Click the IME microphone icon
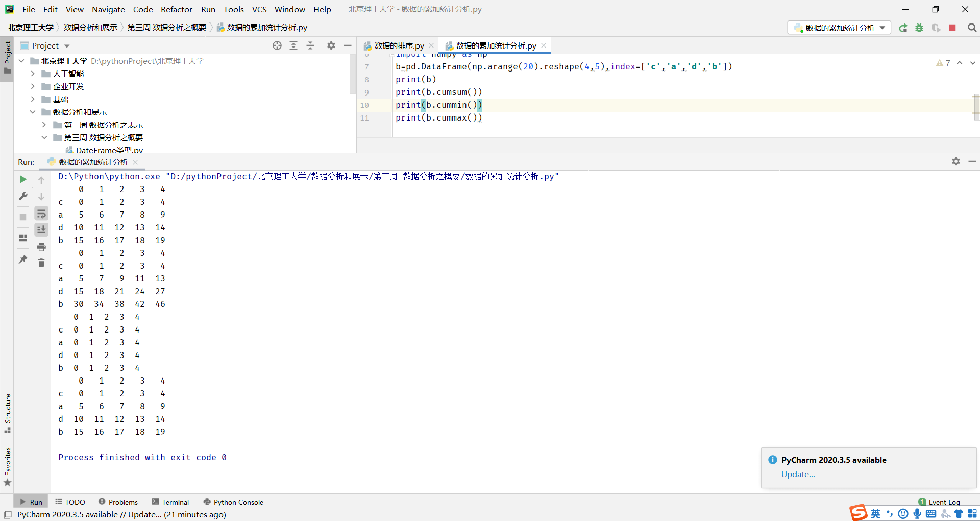 coord(917,514)
